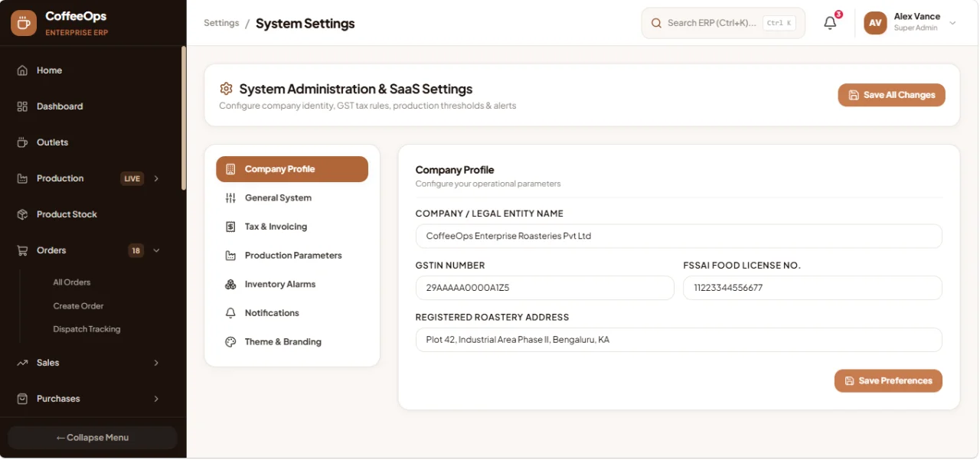The height and width of the screenshot is (460, 980).
Task: Open Dashboard from sidebar
Action: 90,106
